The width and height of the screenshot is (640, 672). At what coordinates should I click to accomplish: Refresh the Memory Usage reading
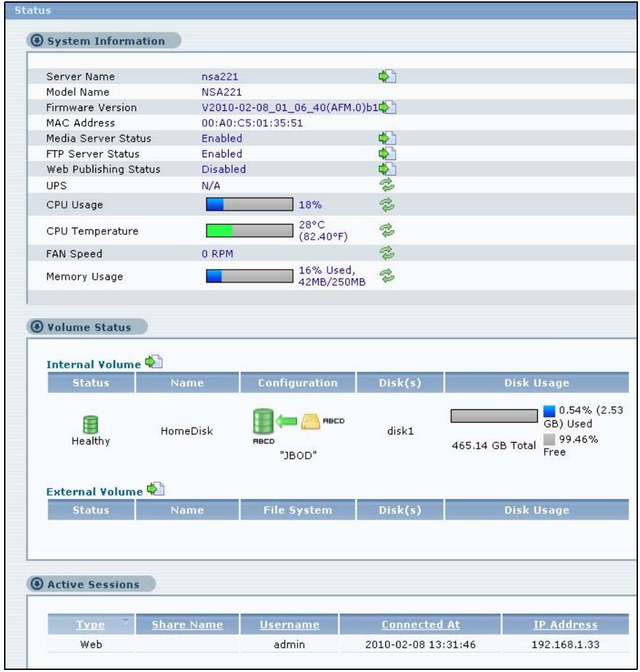[x=387, y=276]
